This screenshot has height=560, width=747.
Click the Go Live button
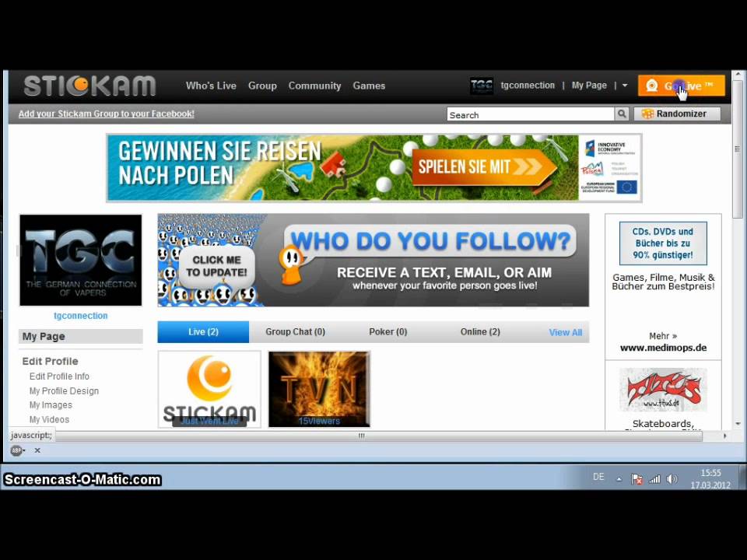coord(682,86)
